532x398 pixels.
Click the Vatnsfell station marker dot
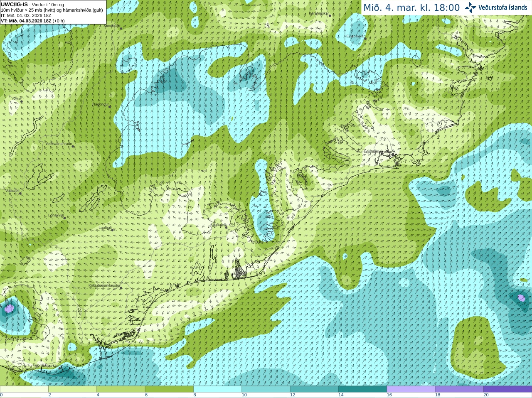point(20,193)
